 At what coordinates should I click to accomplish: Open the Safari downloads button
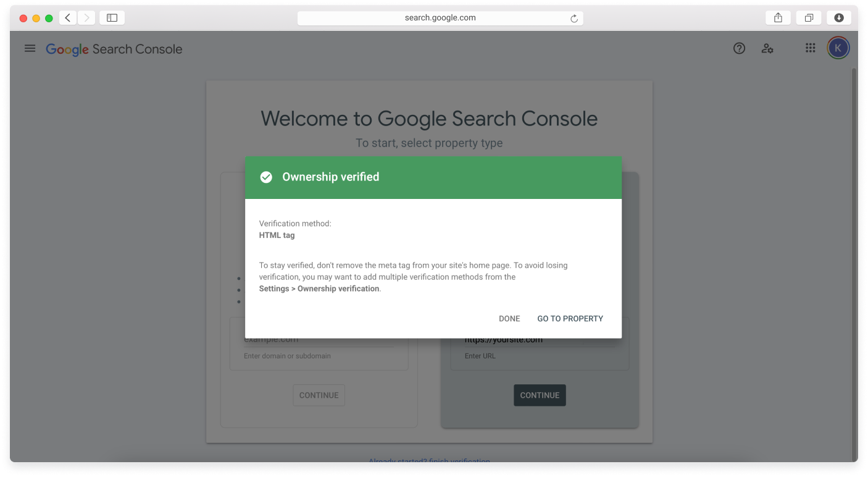[x=839, y=18]
